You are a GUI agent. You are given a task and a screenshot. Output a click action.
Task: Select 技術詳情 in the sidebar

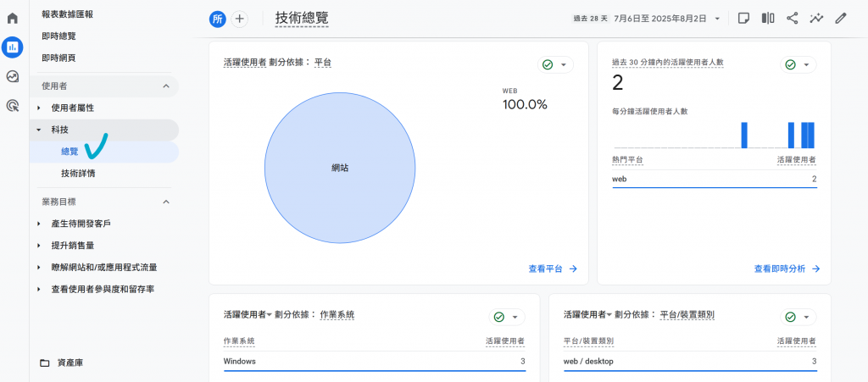78,173
